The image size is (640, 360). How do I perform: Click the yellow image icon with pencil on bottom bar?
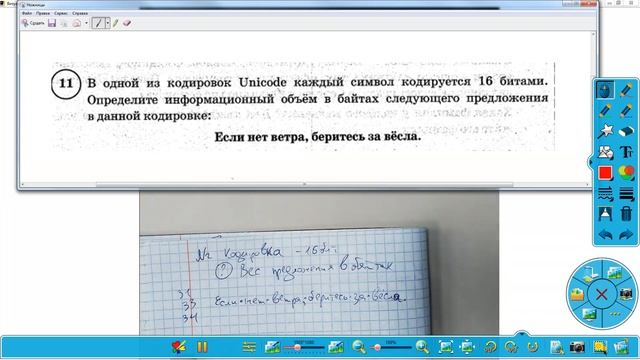pos(600,347)
